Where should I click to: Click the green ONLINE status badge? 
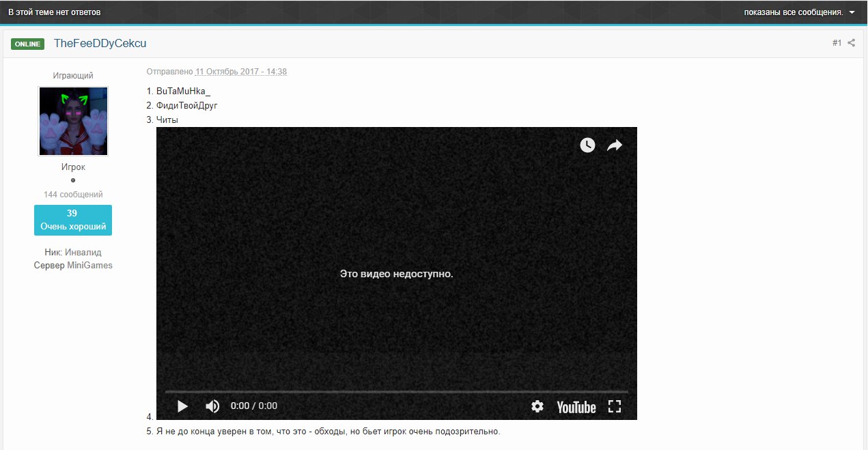click(27, 44)
